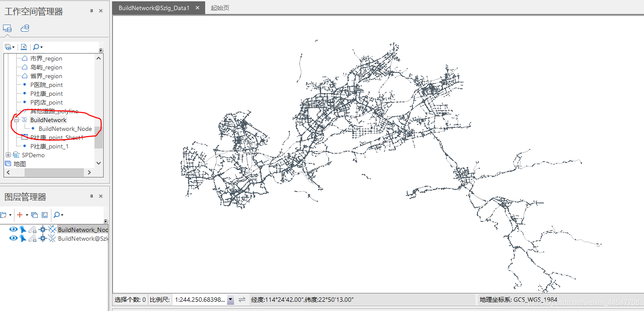
Task: Click workspace tree scroll left arrow
Action: pos(7,173)
